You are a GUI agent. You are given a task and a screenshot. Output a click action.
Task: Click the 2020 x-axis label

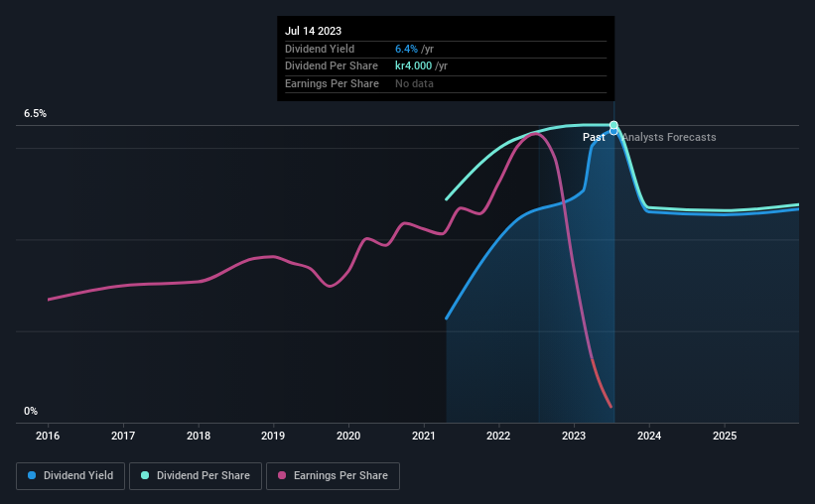348,436
